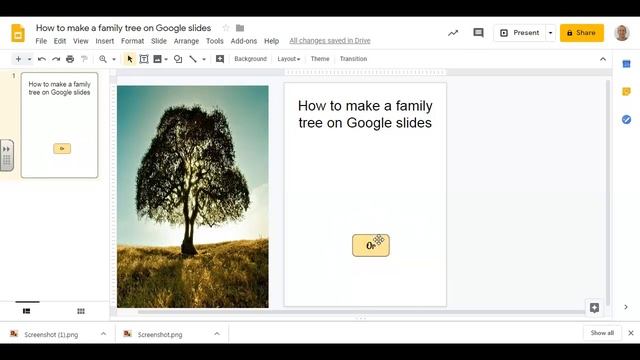This screenshot has height=360, width=640.
Task: Hide the menus with the up chevron
Action: pos(603,59)
